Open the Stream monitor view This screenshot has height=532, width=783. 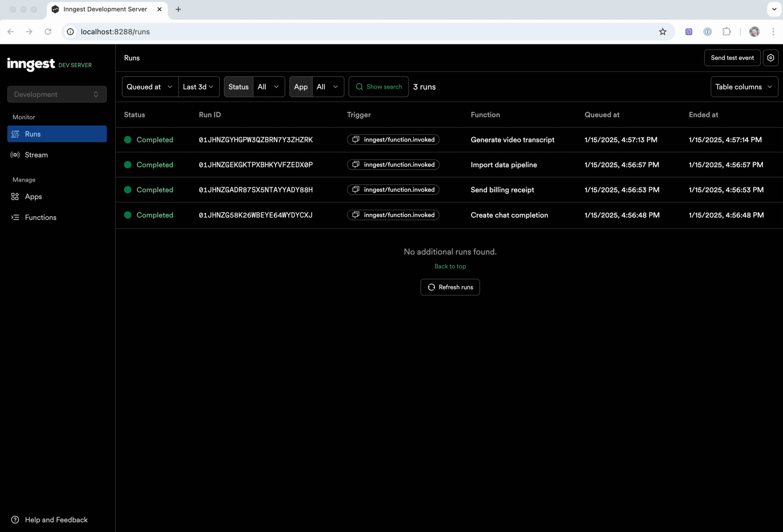(37, 155)
